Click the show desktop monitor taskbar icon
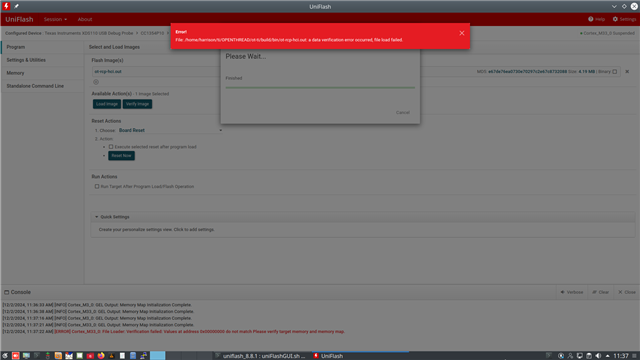640x360 pixels. click(26, 356)
